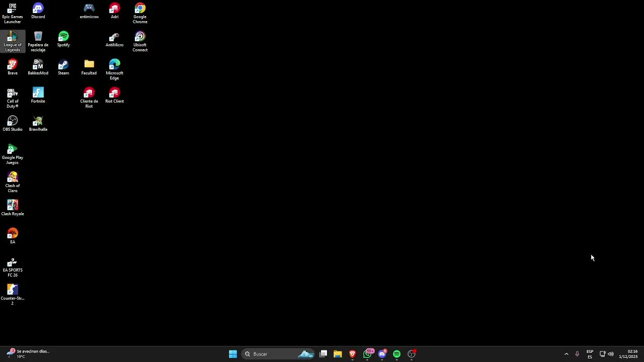Select the Clash of Clans icon
The image size is (644, 362).
coord(13,183)
